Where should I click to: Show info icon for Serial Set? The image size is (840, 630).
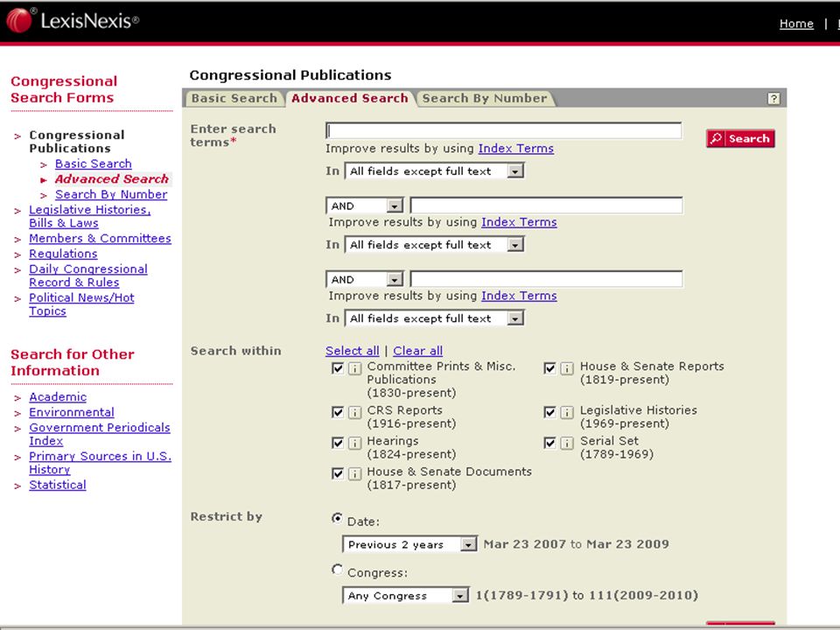coord(567,443)
